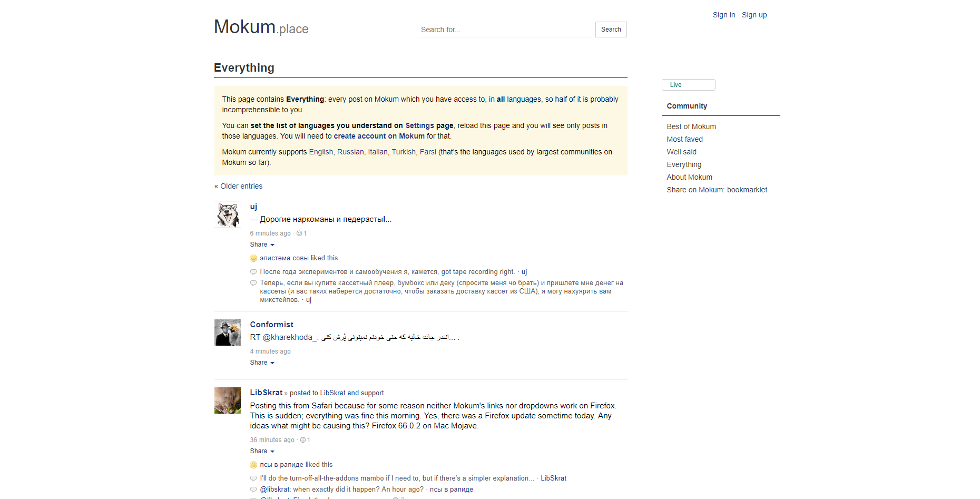Click the smiley like count on LibSkrat's post

(x=305, y=440)
